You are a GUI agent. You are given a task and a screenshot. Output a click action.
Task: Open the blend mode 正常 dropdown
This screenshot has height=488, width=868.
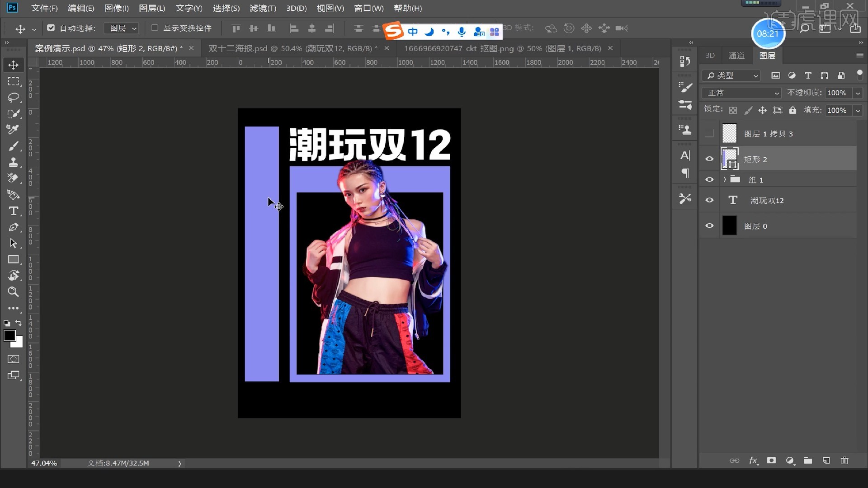click(741, 93)
